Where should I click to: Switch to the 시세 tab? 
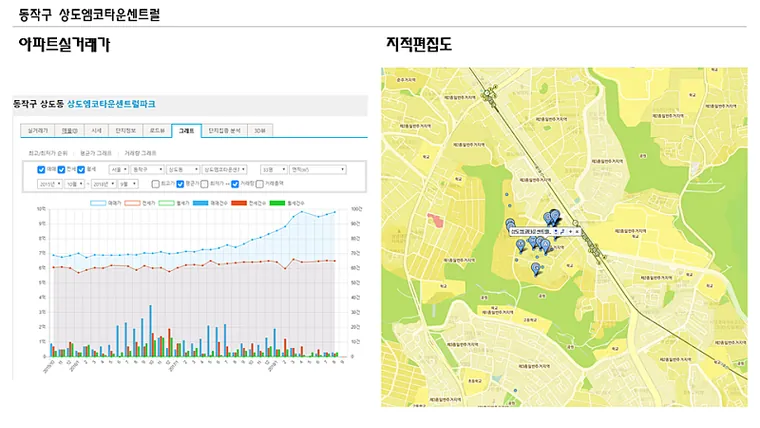[x=96, y=131]
